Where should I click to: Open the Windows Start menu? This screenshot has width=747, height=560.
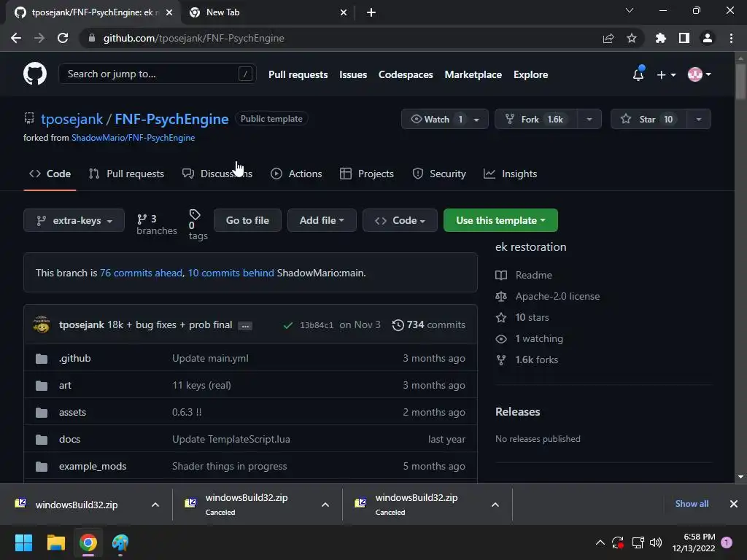coord(23,542)
